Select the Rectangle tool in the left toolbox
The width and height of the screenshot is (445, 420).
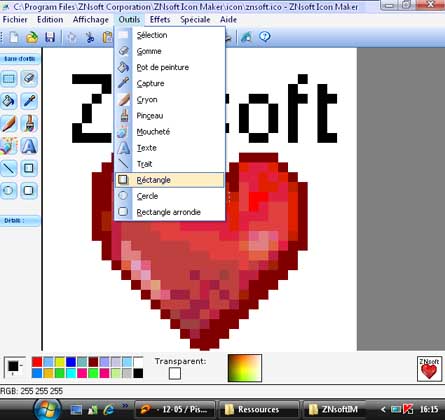29,168
